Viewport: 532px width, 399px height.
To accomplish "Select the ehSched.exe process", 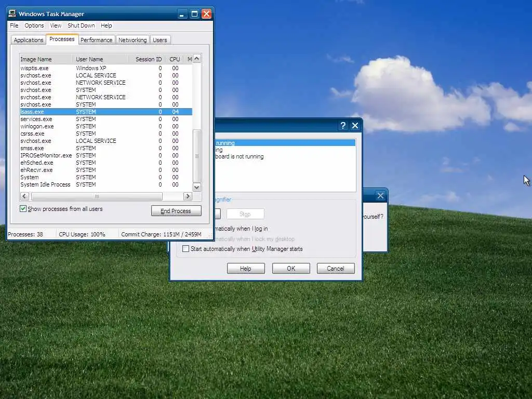I will [106, 163].
